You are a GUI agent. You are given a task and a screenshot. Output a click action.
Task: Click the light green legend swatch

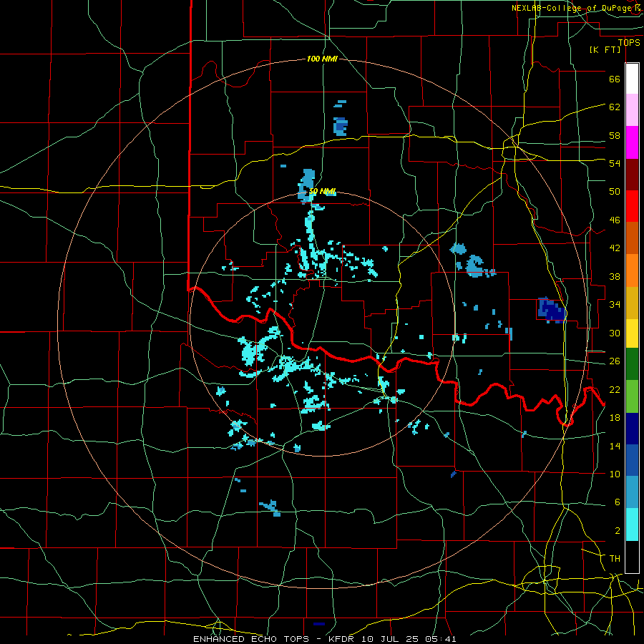(632, 396)
